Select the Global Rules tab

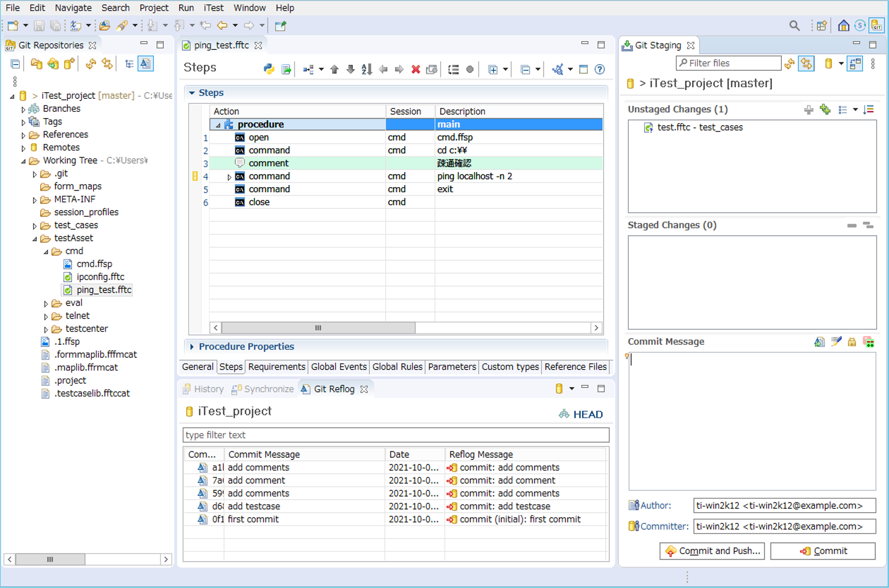point(397,367)
